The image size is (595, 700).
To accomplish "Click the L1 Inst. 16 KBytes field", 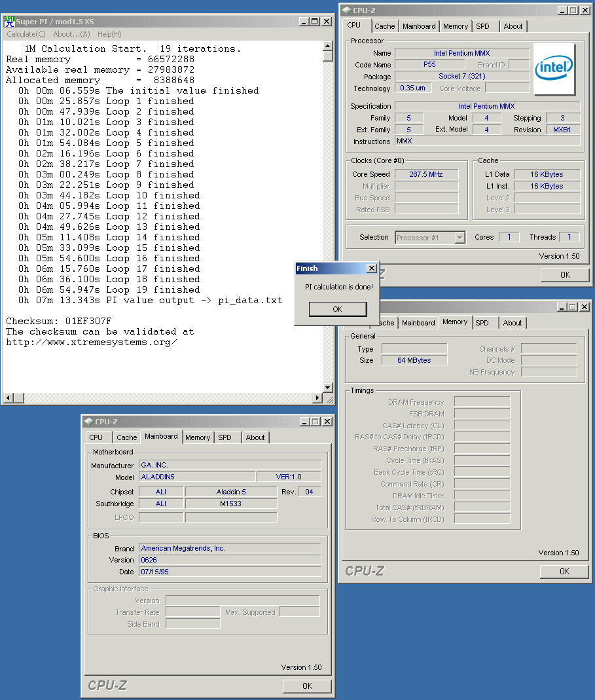I will tap(547, 186).
